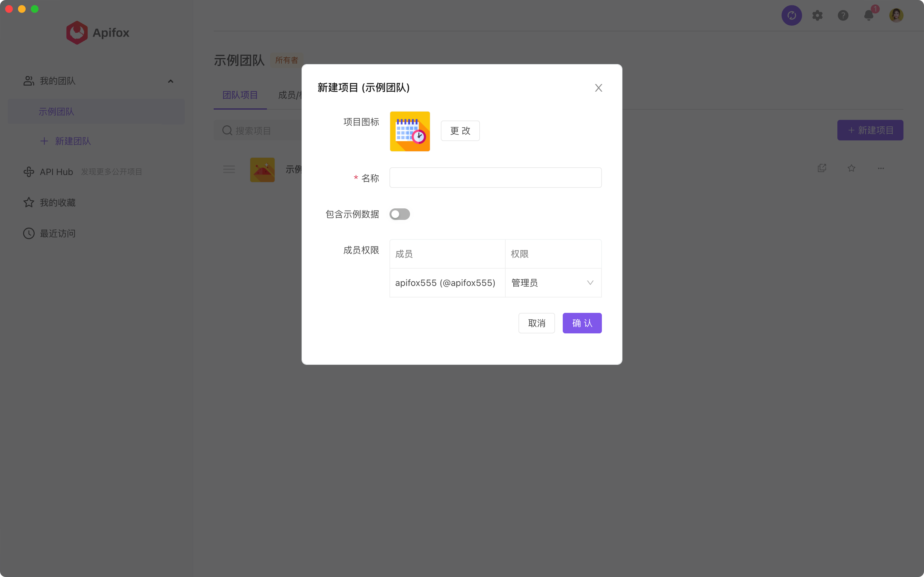Click the 更改 change icon button

[x=460, y=131]
